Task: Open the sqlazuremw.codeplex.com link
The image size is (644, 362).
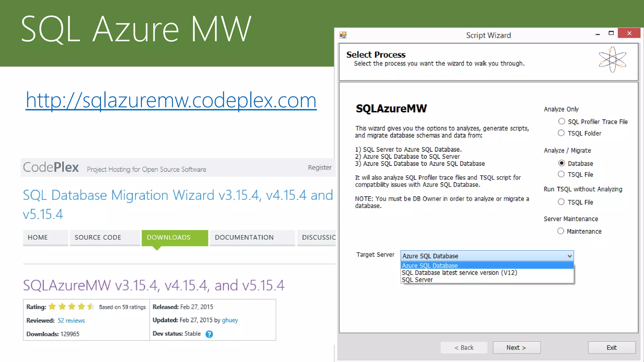Action: click(171, 101)
